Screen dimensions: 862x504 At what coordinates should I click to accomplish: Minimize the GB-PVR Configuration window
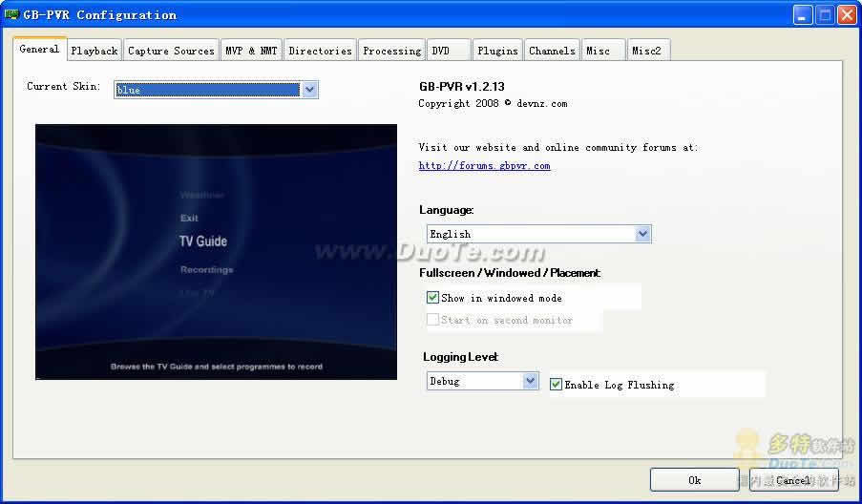(803, 15)
